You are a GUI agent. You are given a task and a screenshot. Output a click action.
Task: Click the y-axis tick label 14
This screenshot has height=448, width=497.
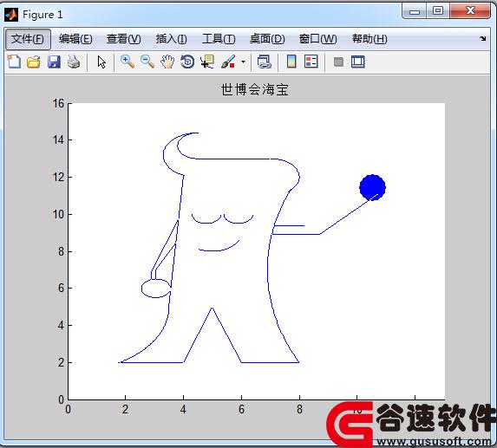point(58,140)
